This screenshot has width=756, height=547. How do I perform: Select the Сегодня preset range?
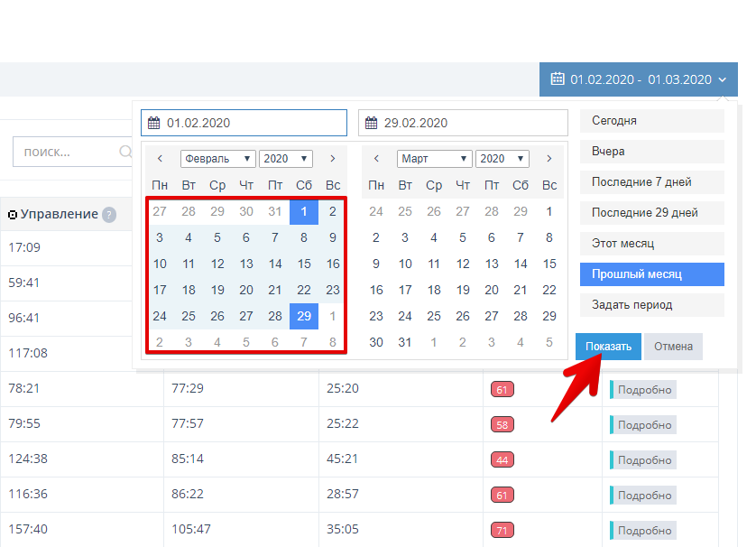(651, 121)
